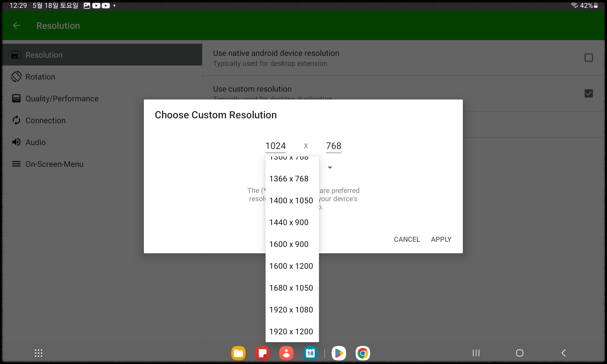The image size is (607, 364).
Task: Select the Connection sync icon
Action: point(16,120)
